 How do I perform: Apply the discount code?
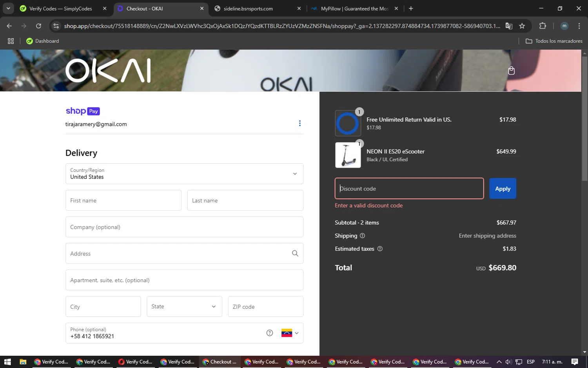click(x=503, y=189)
